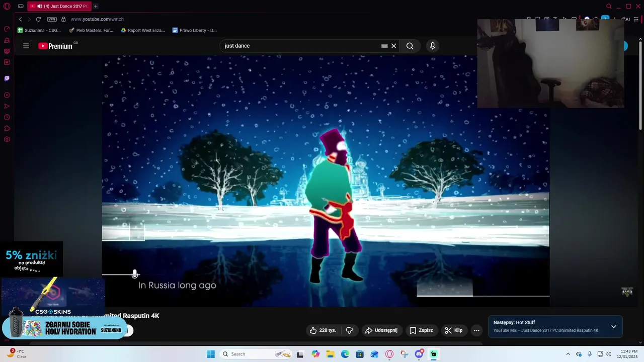
Task: Open YouTube hamburger guide menu
Action: pyautogui.click(x=26, y=46)
